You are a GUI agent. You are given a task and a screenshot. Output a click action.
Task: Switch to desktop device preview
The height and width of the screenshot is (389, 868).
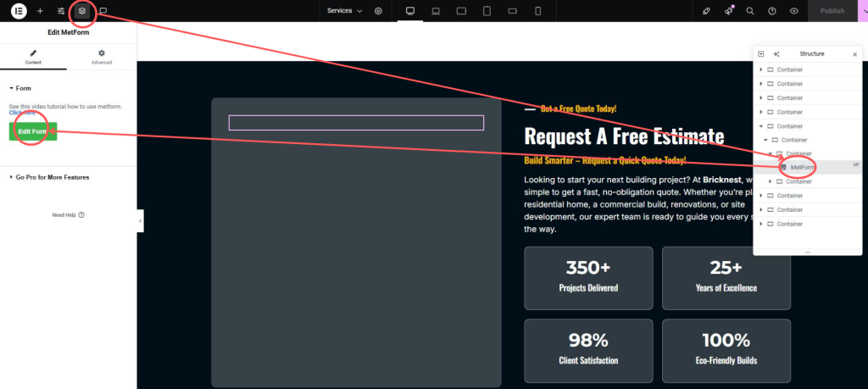pos(410,11)
